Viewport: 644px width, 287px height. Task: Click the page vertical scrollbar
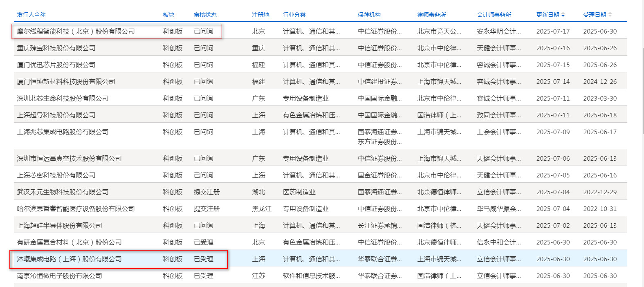642,90
